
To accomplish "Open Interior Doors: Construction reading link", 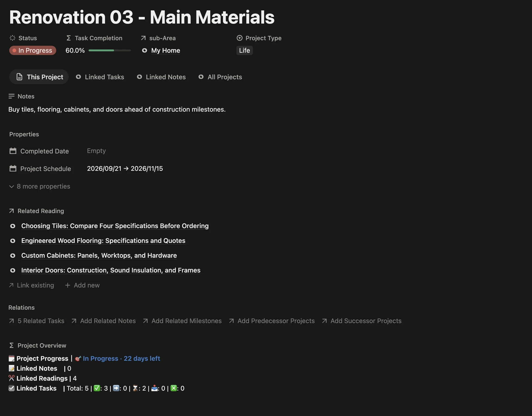I will pyautogui.click(x=111, y=270).
